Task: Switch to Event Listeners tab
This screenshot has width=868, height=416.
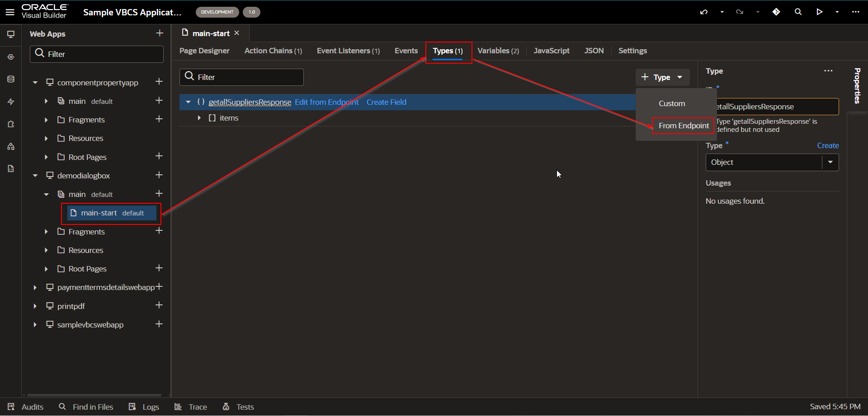Action: click(x=348, y=51)
